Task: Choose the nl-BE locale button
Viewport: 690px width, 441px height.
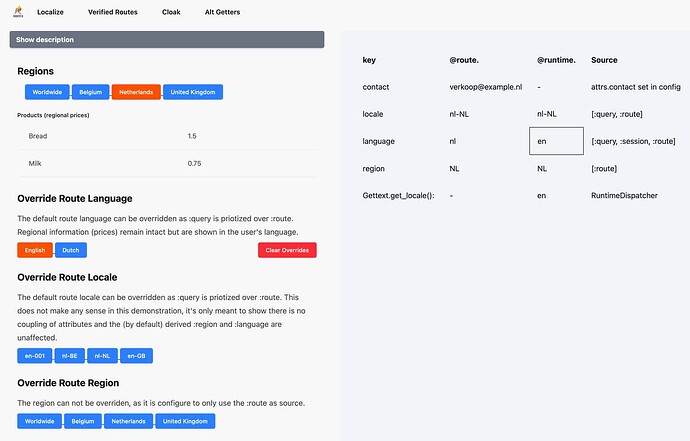Action: (70, 356)
